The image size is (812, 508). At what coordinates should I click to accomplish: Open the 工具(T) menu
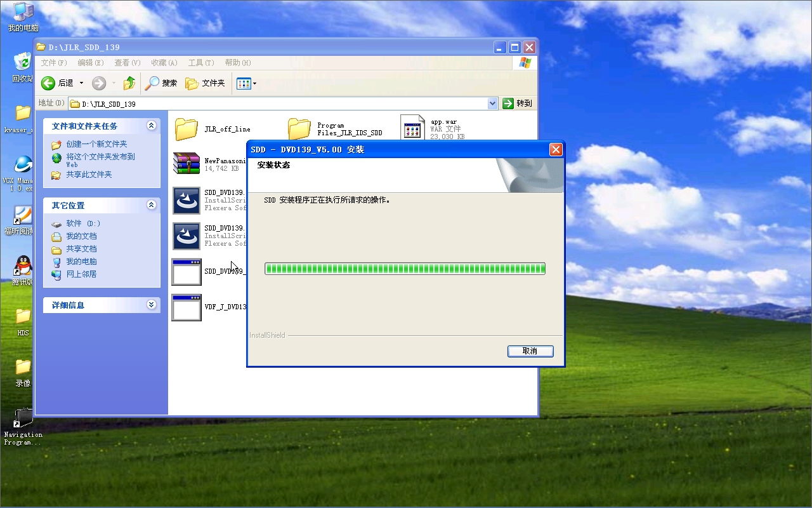[x=201, y=63]
